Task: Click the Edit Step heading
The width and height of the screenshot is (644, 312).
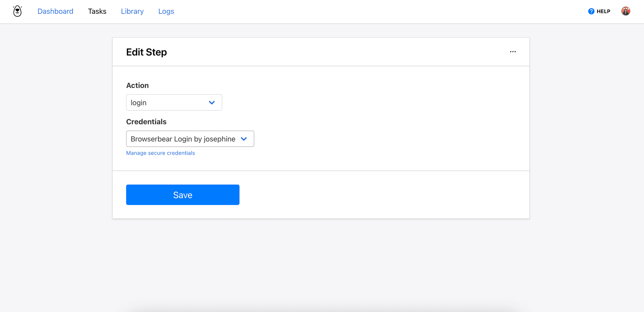Action: coord(147,52)
